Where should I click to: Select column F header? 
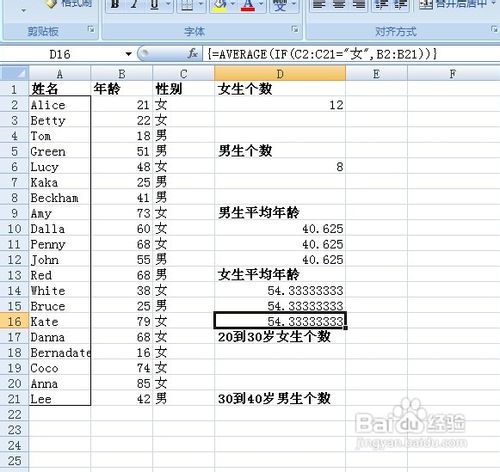tap(453, 74)
